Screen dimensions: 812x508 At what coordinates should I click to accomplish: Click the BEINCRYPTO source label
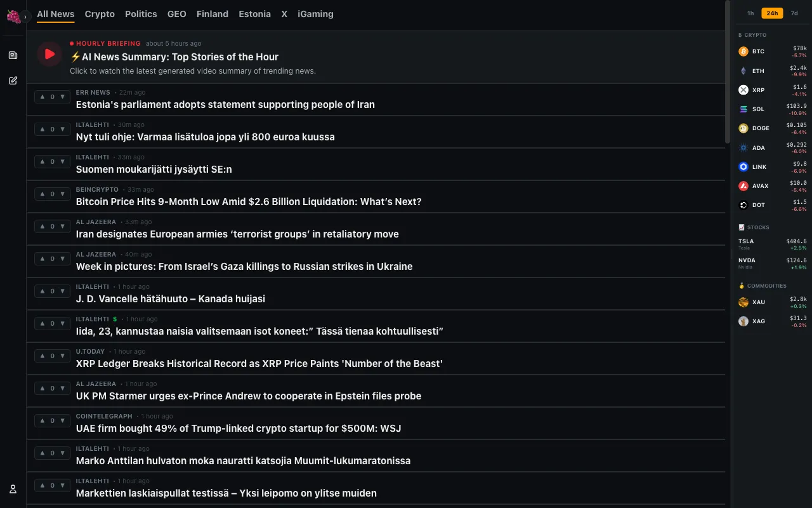pyautogui.click(x=97, y=190)
